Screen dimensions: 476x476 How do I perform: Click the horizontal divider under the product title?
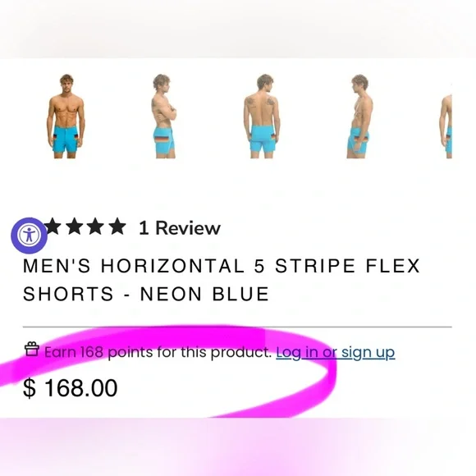[237, 327]
